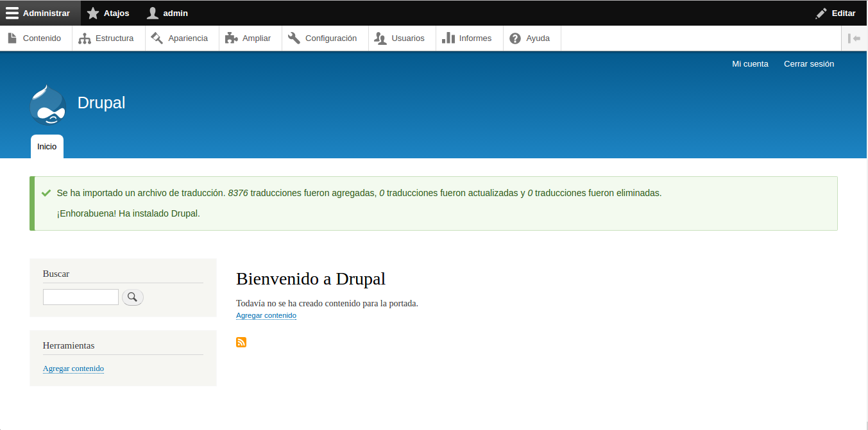Screen dimensions: 868x430
Task: Open the Atajos shortcuts tray
Action: point(110,13)
